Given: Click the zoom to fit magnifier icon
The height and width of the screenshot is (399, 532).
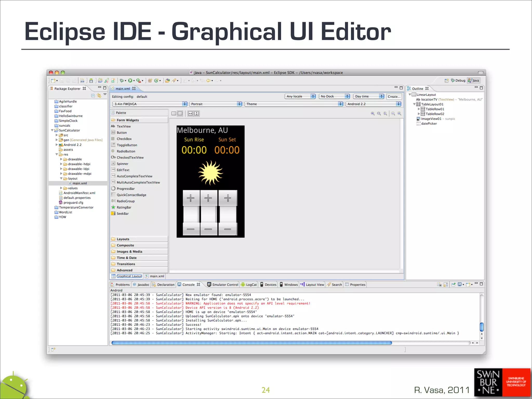Looking at the screenshot, I should (379, 114).
